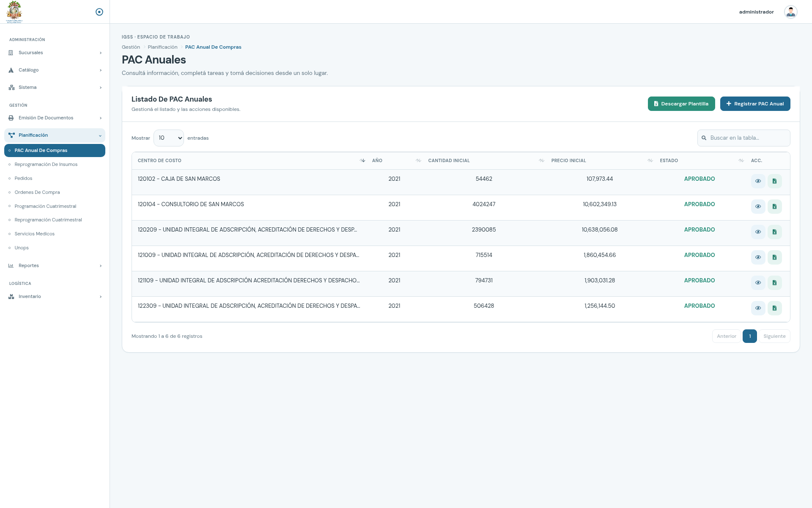Open the eye view icon for row 122309
The width and height of the screenshot is (812, 508).
coord(758,308)
